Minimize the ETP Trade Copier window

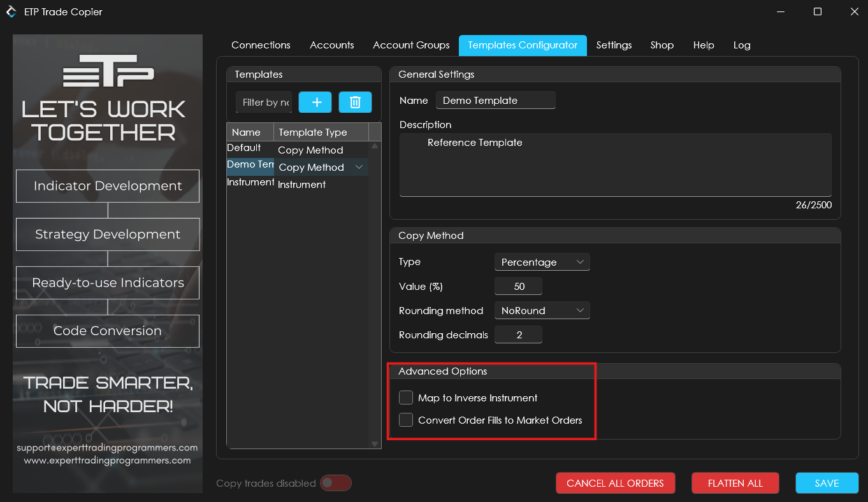pos(781,11)
